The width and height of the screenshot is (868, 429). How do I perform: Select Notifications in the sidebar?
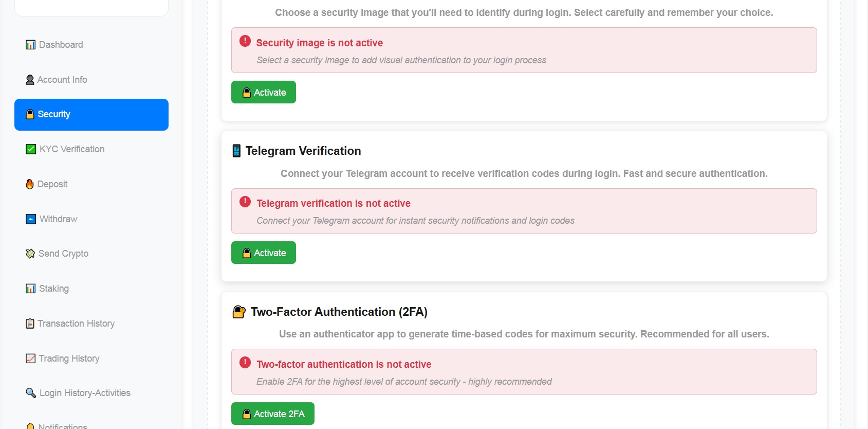[x=62, y=426]
